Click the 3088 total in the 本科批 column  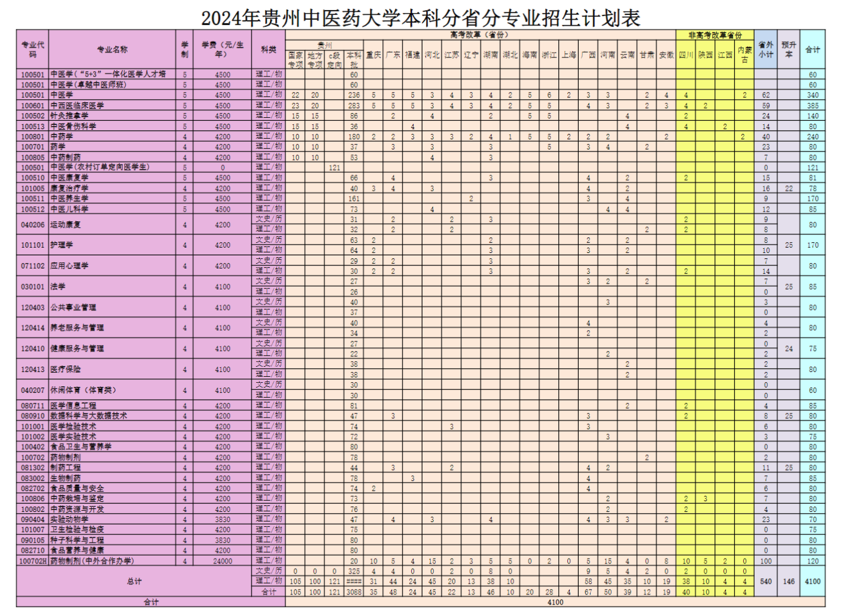354,592
